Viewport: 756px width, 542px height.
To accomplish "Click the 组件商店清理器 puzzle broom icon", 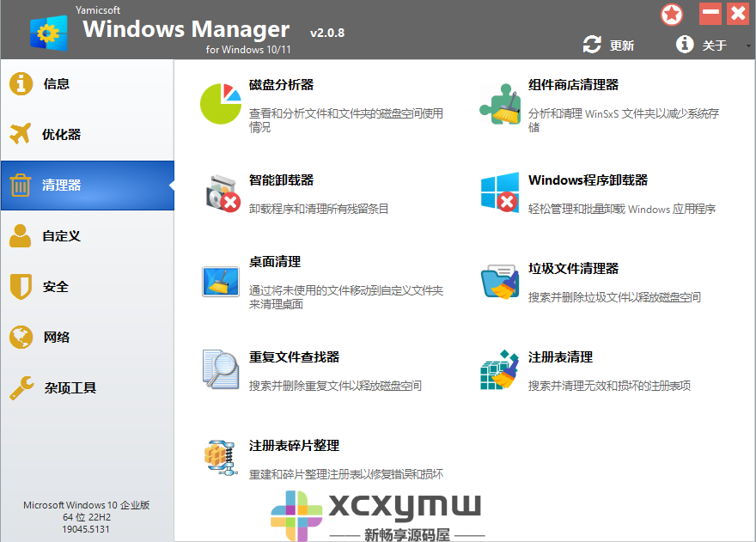I will (x=500, y=104).
